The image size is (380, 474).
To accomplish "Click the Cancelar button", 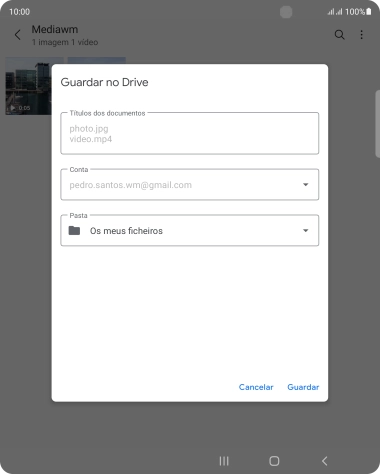I will (256, 387).
